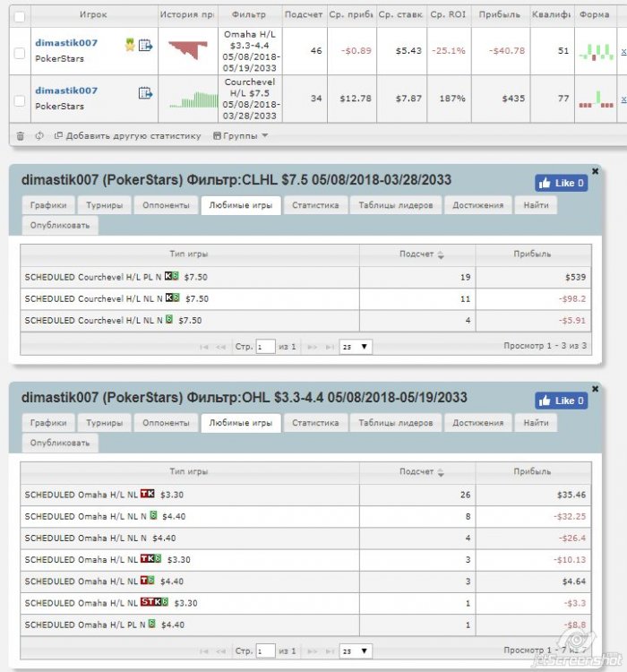The image size is (627, 672).
Task: Go to first page in CLHL pager
Action: pos(203,347)
